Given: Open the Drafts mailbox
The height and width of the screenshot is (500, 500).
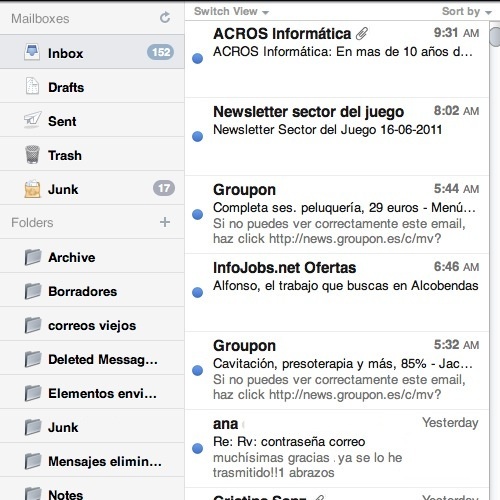Looking at the screenshot, I should 92,86.
